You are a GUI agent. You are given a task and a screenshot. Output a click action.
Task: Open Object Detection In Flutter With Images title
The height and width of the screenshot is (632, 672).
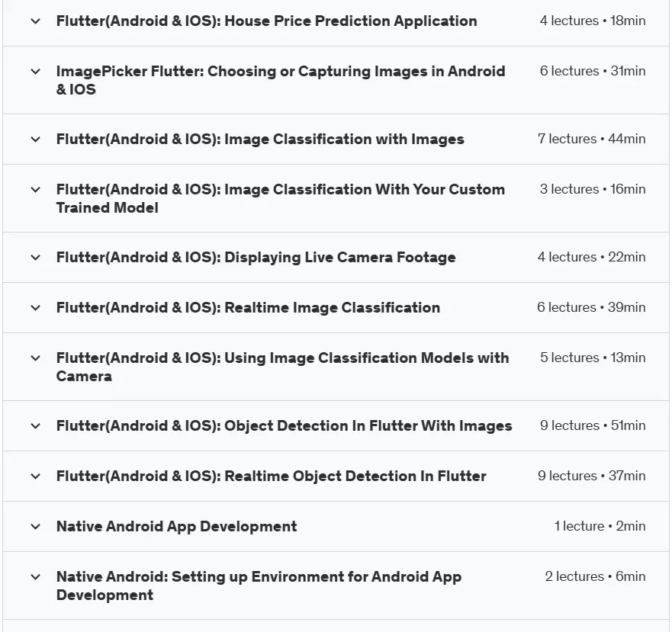pyautogui.click(x=285, y=426)
